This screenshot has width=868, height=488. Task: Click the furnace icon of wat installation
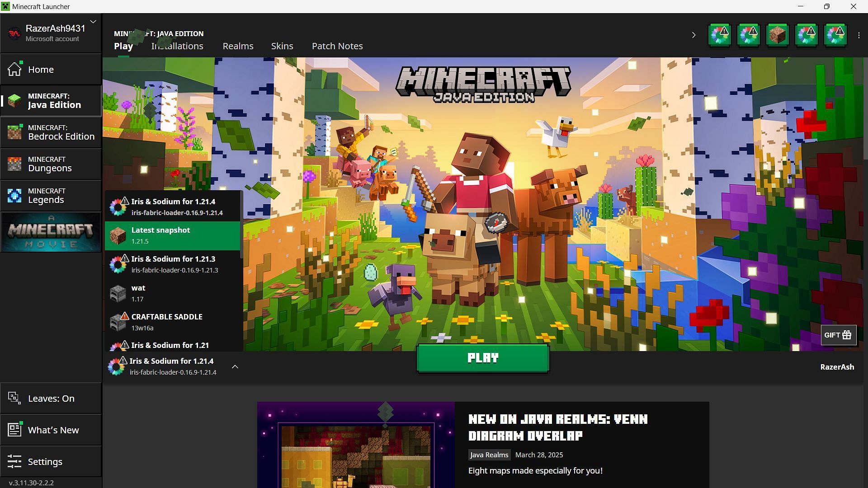click(x=118, y=294)
